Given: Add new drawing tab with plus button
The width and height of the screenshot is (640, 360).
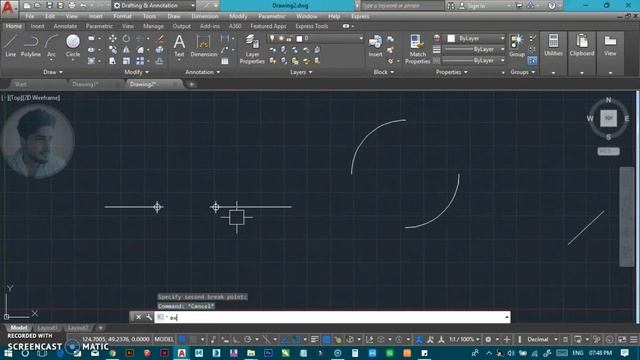Looking at the screenshot, I should coord(191,84).
